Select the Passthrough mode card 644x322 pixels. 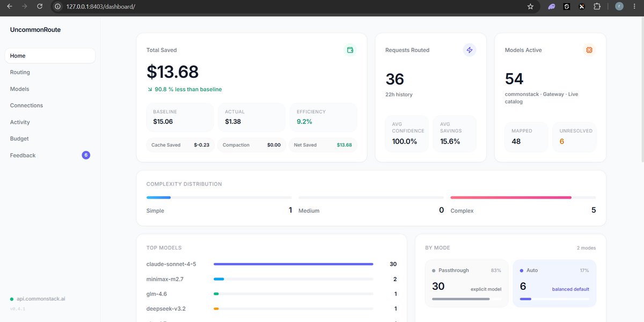pyautogui.click(x=466, y=283)
